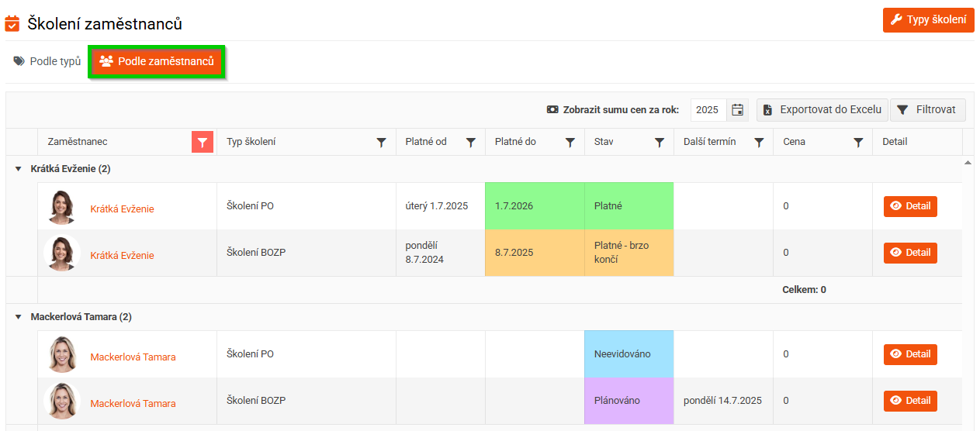Select the Podle zaměstnanců tab
Viewport: 980px width, 431px height.
point(157,61)
